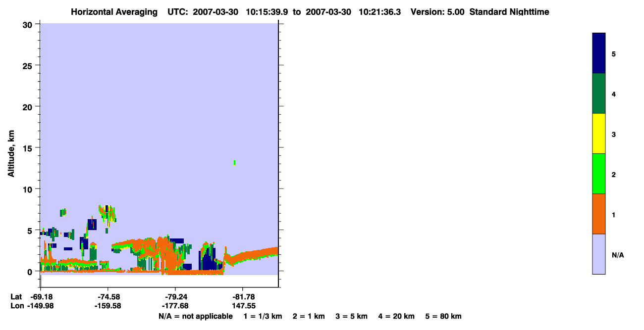Click the orange 1 colorbar segment
644x330 pixels.
point(599,214)
